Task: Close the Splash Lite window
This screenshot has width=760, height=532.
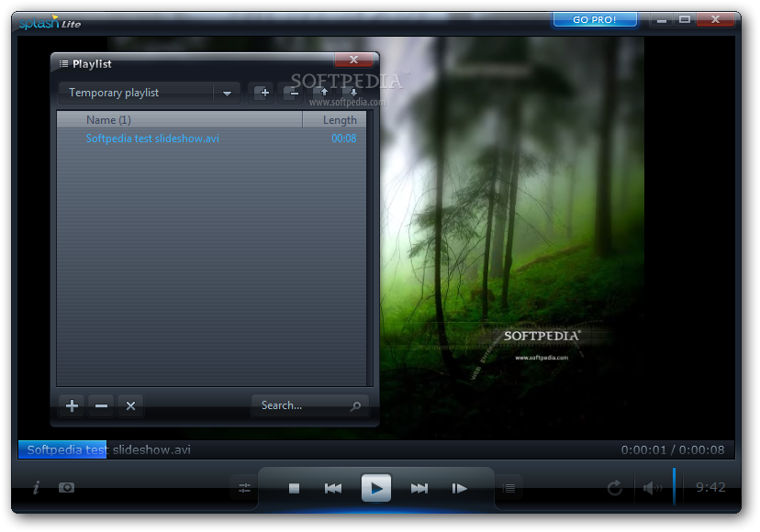Action: click(715, 20)
